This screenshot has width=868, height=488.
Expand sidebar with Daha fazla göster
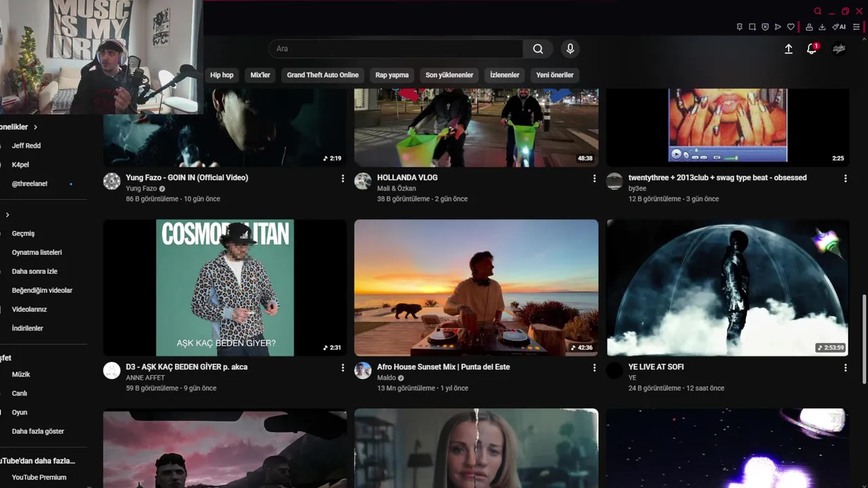pyautogui.click(x=38, y=431)
